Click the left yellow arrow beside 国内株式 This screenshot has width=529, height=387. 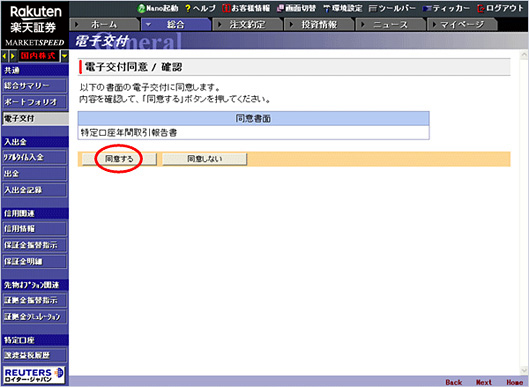click(x=4, y=56)
